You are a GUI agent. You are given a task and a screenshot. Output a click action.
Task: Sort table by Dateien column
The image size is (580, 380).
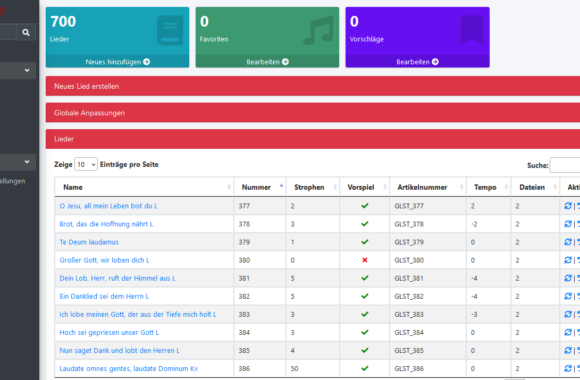point(535,187)
